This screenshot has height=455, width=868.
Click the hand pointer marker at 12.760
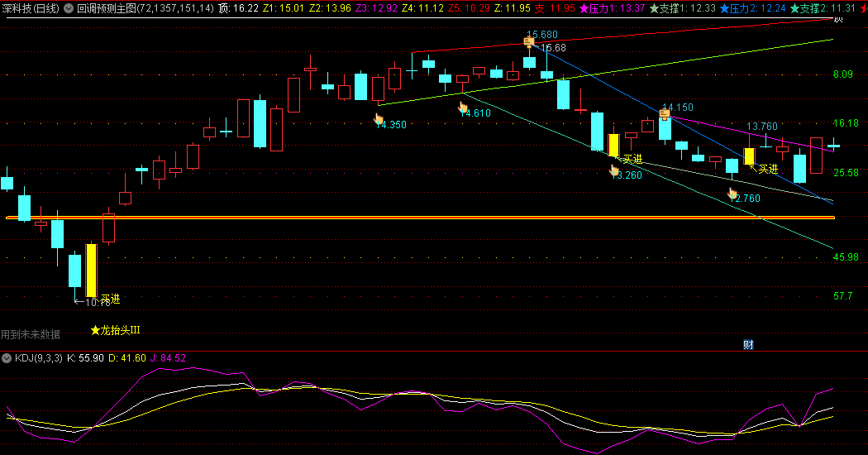click(733, 194)
